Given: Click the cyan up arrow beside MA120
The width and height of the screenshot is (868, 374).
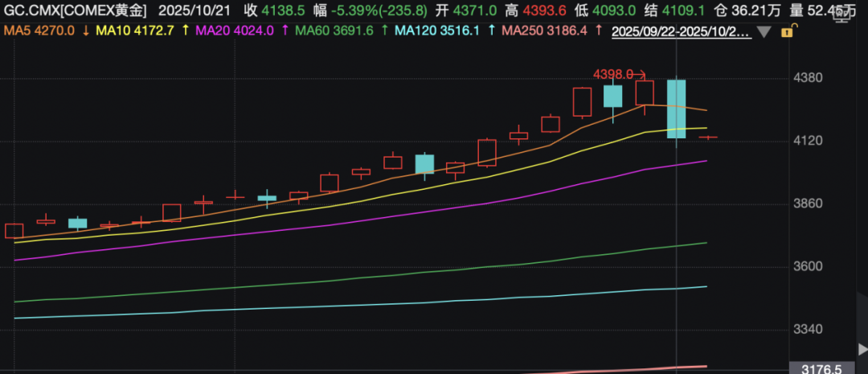Looking at the screenshot, I should (490, 31).
